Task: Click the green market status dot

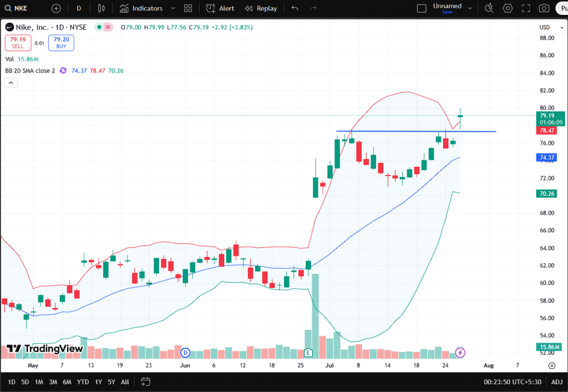Action: pos(99,27)
